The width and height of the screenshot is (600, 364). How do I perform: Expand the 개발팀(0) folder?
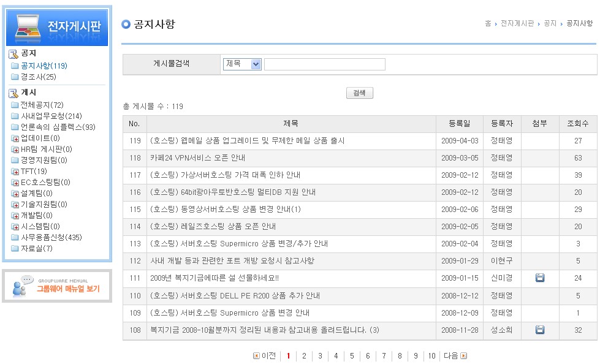pos(15,216)
